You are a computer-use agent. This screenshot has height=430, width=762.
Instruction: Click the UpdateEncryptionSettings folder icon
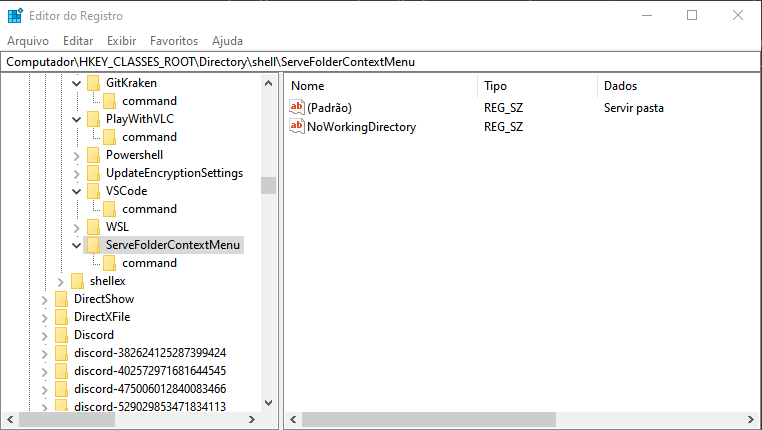tap(93, 173)
